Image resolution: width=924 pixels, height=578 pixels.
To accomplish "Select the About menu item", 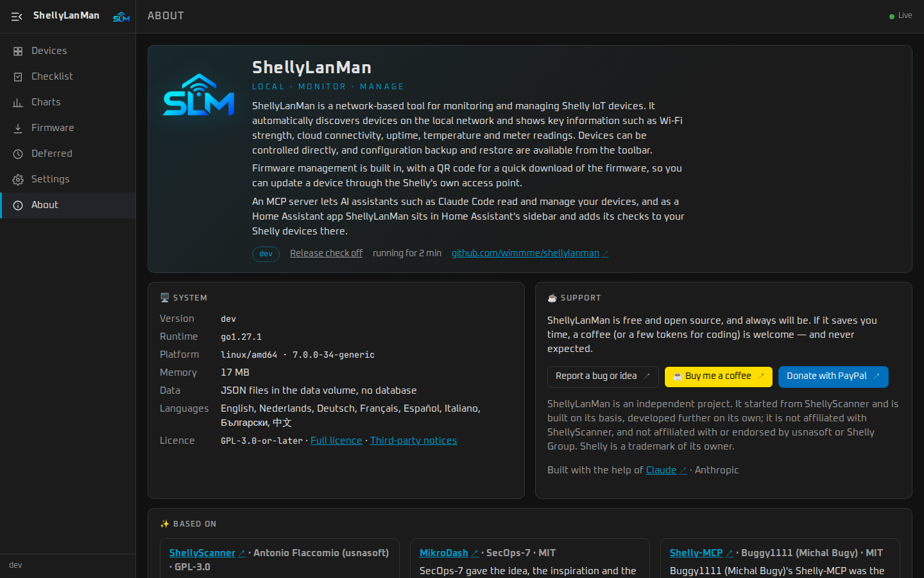I will coord(68,205).
